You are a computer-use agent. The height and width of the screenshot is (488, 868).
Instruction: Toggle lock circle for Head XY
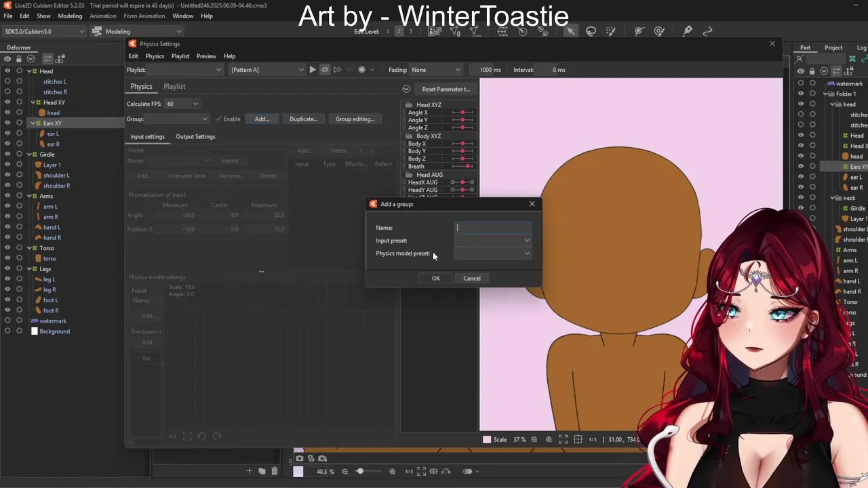[19, 102]
